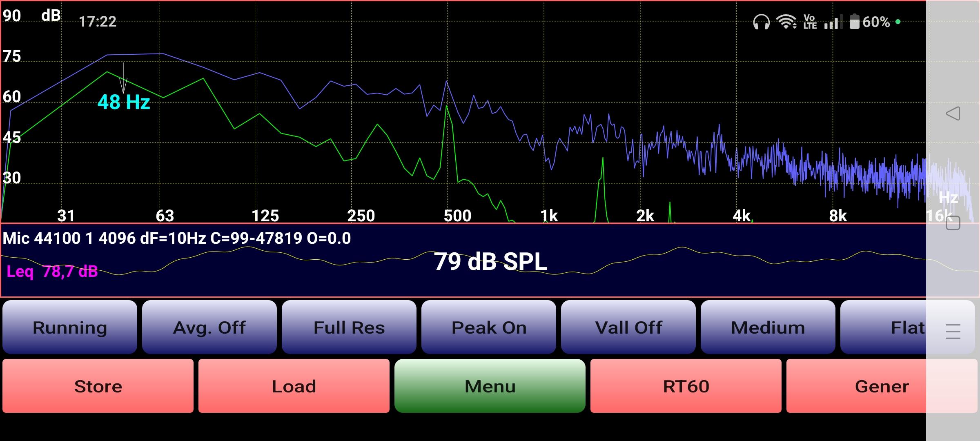Toggle the Running state button
980x441 pixels.
pos(70,327)
